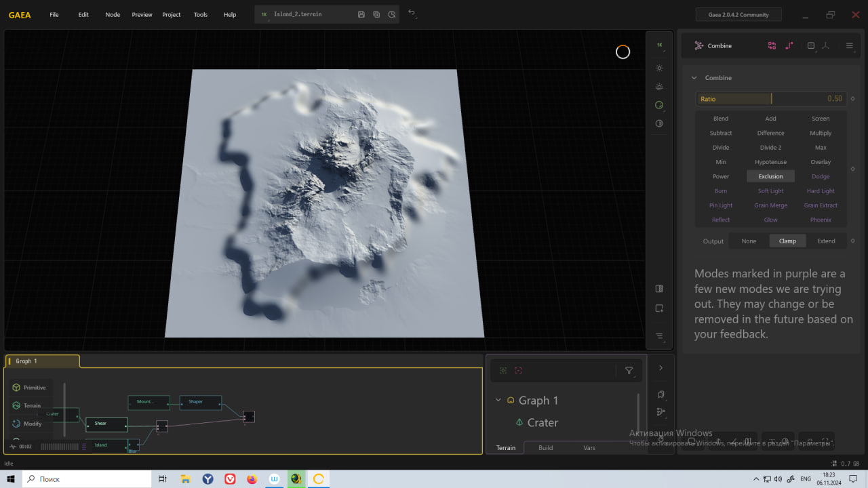868x488 pixels.
Task: Open the Preview menu
Action: [142, 14]
